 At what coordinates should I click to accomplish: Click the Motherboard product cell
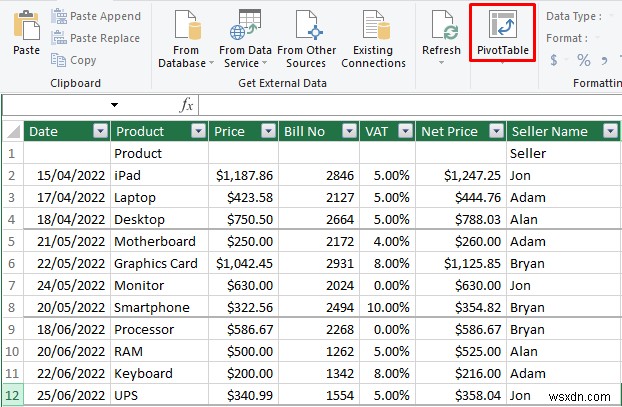[159, 241]
